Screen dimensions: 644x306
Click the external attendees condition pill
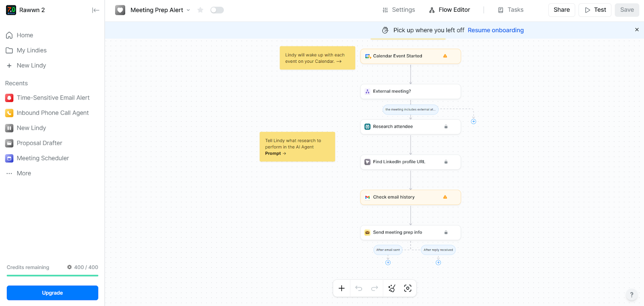(x=410, y=110)
